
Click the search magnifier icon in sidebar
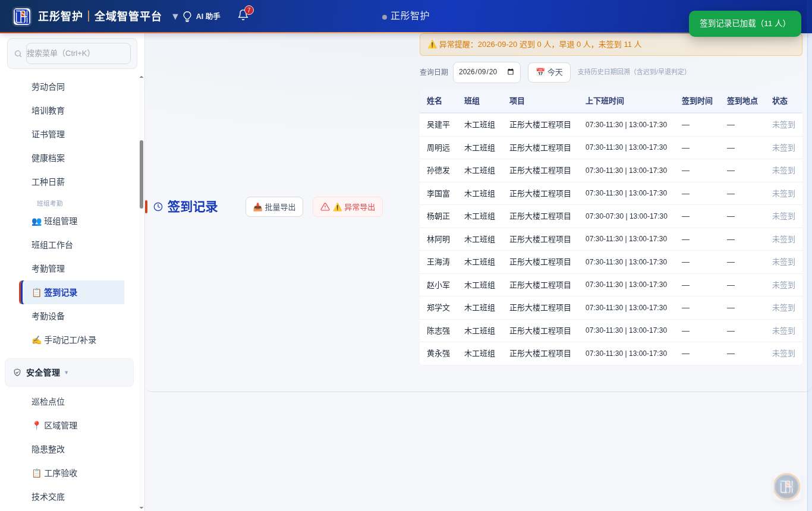(18, 53)
